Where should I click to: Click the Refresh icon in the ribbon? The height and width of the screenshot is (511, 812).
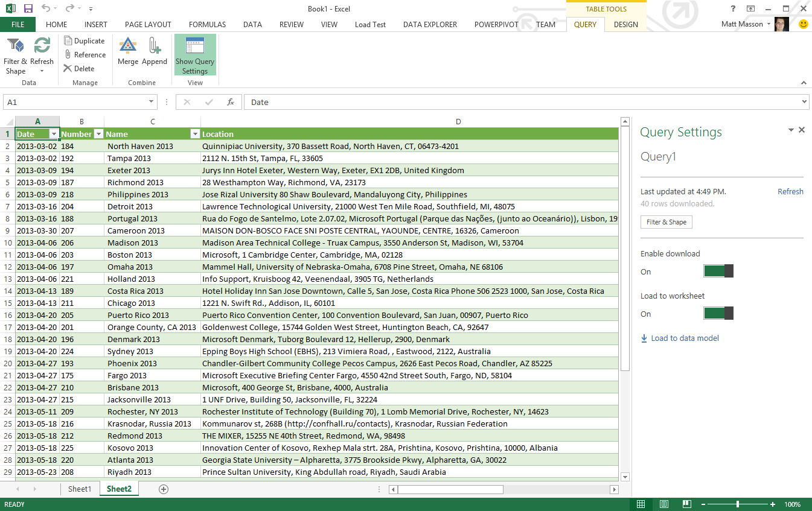pos(42,46)
